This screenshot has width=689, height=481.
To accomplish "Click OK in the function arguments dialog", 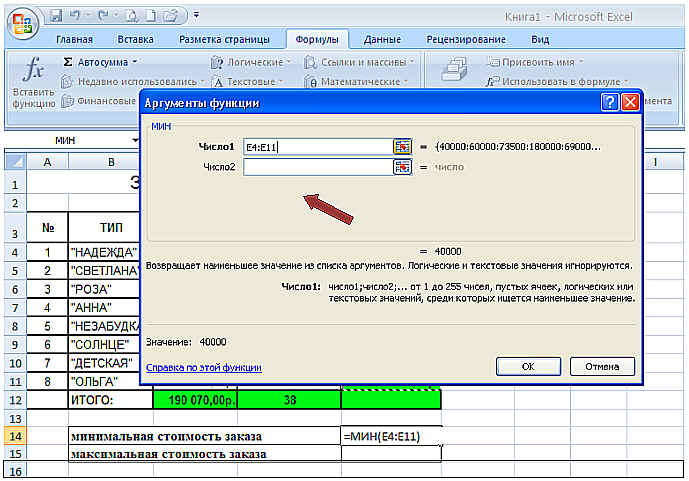I will 528,366.
